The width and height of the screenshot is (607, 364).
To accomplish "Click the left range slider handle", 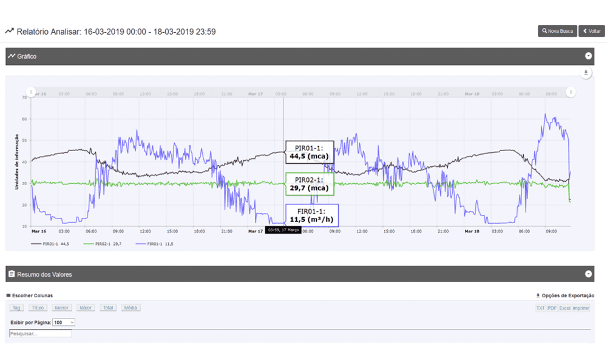I will (x=32, y=92).
